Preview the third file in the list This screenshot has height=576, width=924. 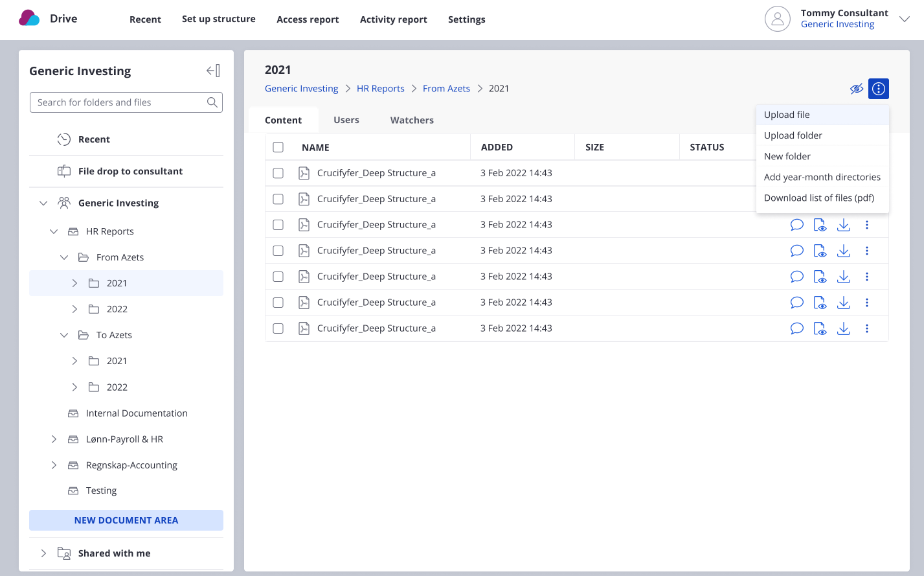point(820,225)
